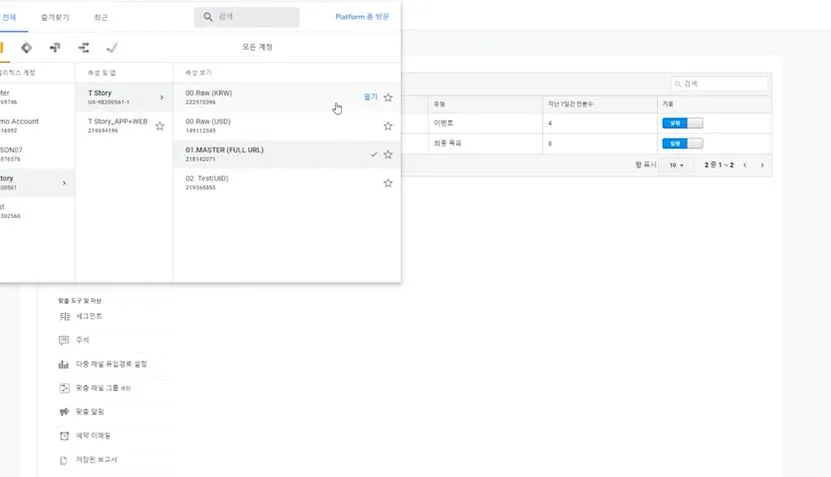Select the Tag Manager diamond product icon
The width and height of the screenshot is (831, 477).
(26, 48)
